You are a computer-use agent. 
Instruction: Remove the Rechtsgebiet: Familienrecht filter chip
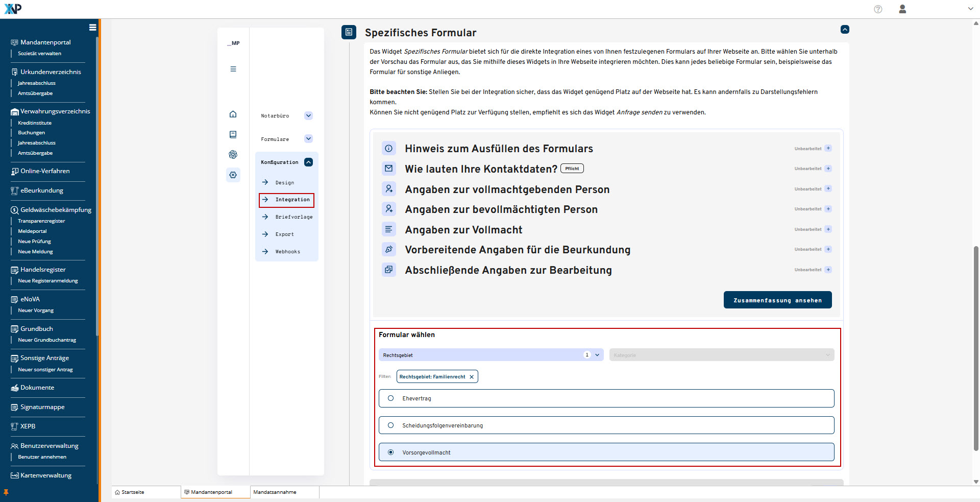pyautogui.click(x=472, y=377)
